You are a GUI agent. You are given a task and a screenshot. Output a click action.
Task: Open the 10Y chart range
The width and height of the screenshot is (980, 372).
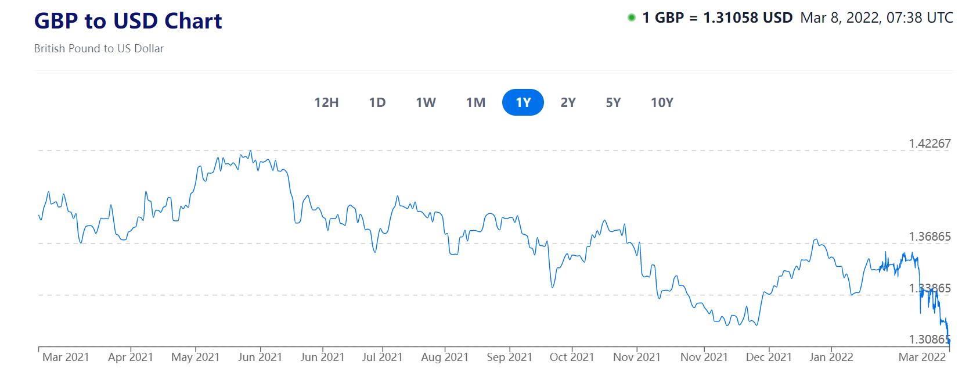[662, 103]
